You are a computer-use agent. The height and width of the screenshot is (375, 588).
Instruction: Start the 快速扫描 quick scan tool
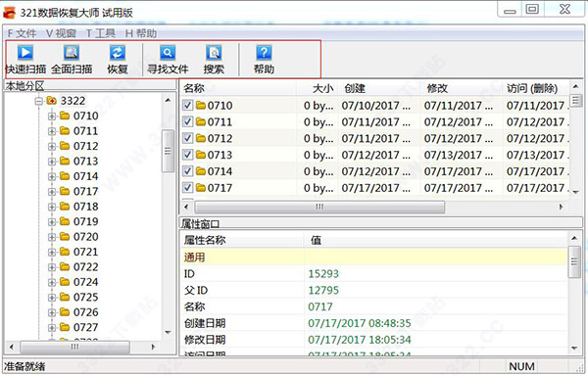(x=25, y=59)
